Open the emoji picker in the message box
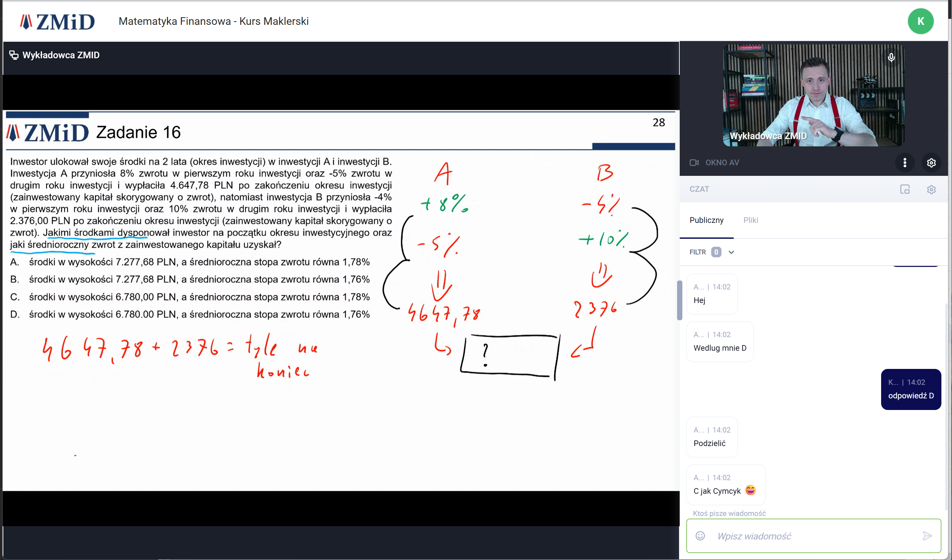Image resolution: width=952 pixels, height=560 pixels. pyautogui.click(x=700, y=536)
